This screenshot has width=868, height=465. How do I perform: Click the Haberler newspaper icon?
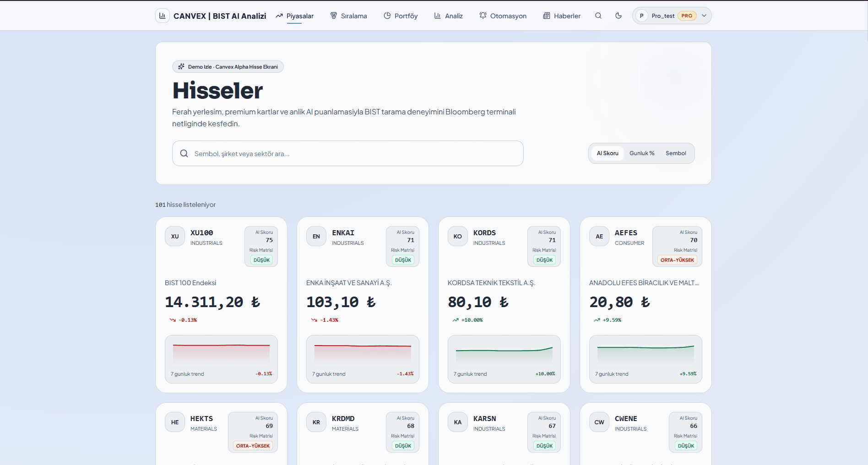point(547,16)
